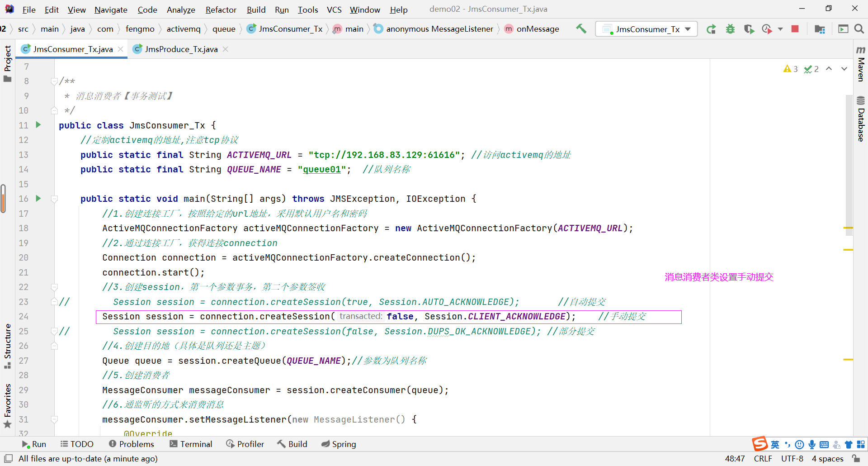Switch to the JmsProduce_Tx.java tab

181,49
